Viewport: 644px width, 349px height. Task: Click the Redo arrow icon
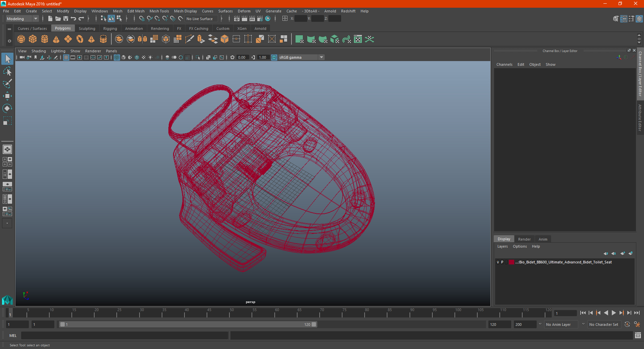coord(81,19)
